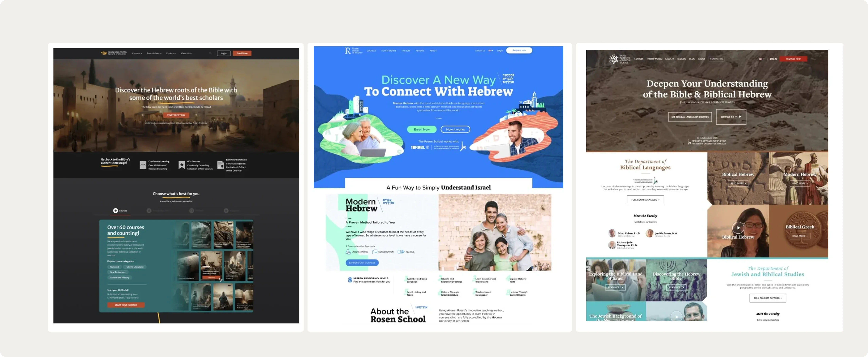Click the Conversation approach icon

375,252
